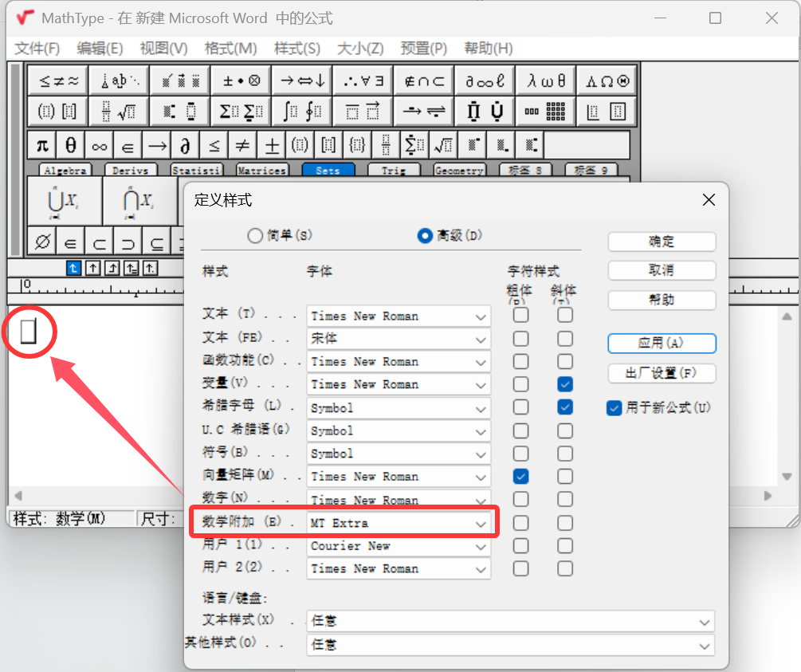Open the uppercase Greek letters palette
Image resolution: width=801 pixels, height=672 pixels.
point(607,81)
